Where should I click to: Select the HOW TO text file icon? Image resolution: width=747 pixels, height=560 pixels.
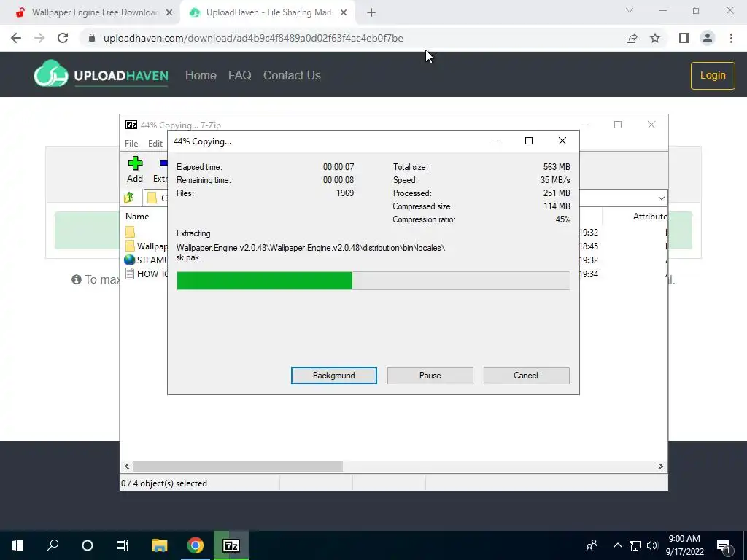130,273
